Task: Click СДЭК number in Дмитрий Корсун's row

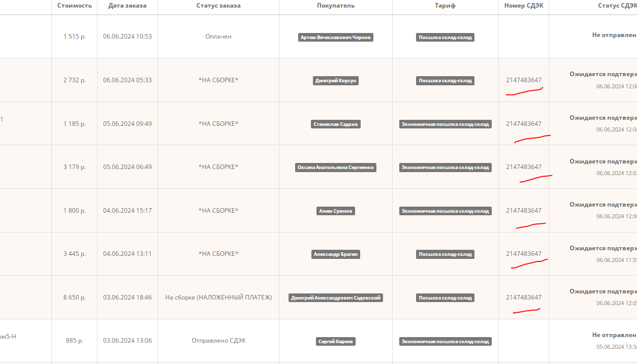Action: (x=524, y=80)
